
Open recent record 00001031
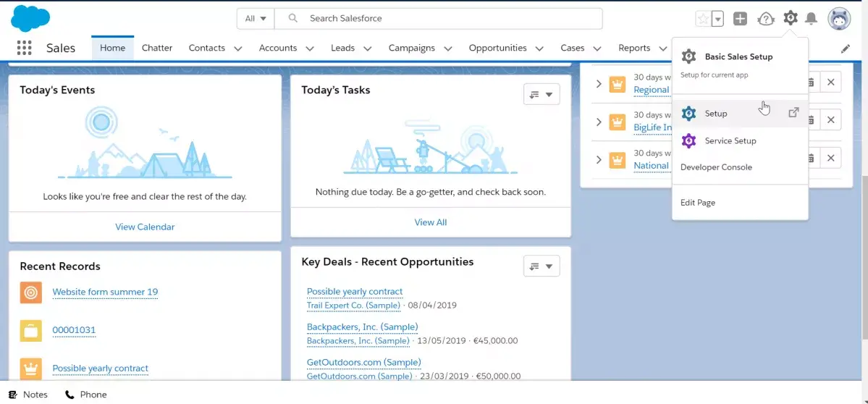[74, 330]
